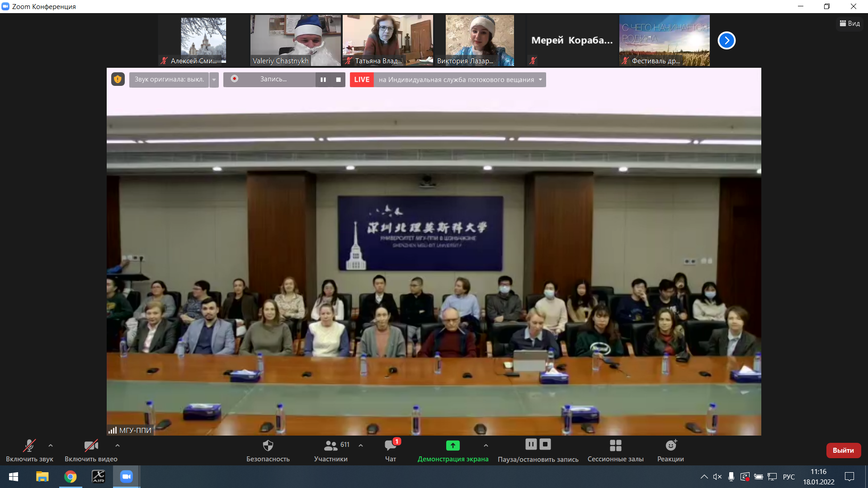Open the encryption shield info icon
The image size is (868, 488).
[118, 80]
